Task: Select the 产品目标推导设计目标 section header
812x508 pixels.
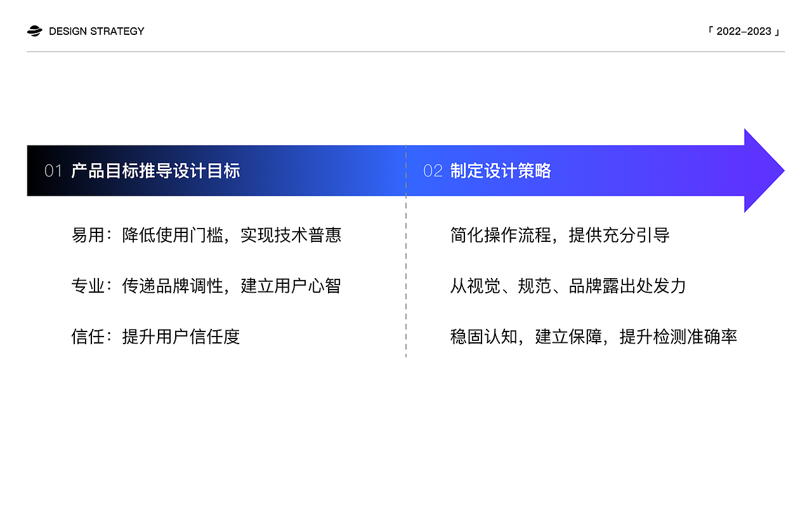Action: (157, 171)
